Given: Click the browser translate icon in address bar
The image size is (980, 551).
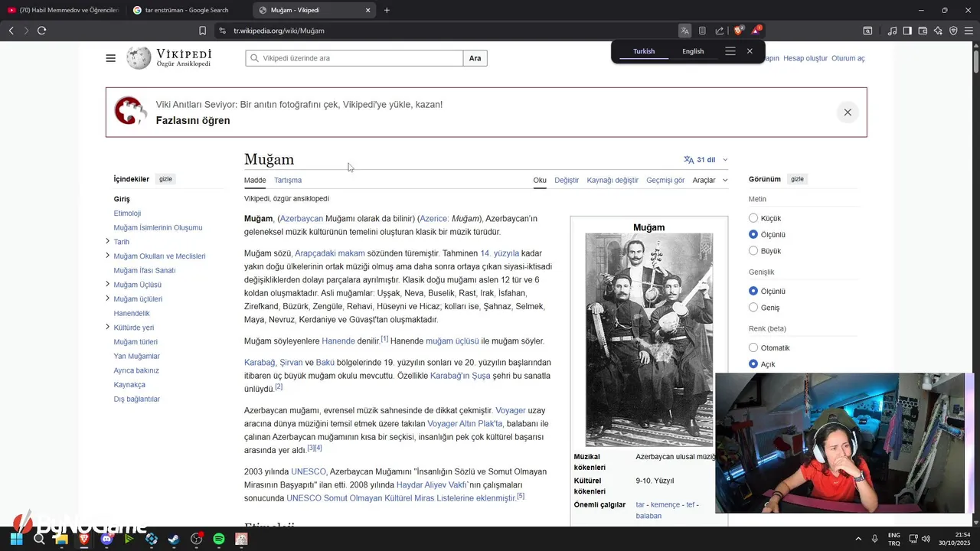Looking at the screenshot, I should pos(684,31).
